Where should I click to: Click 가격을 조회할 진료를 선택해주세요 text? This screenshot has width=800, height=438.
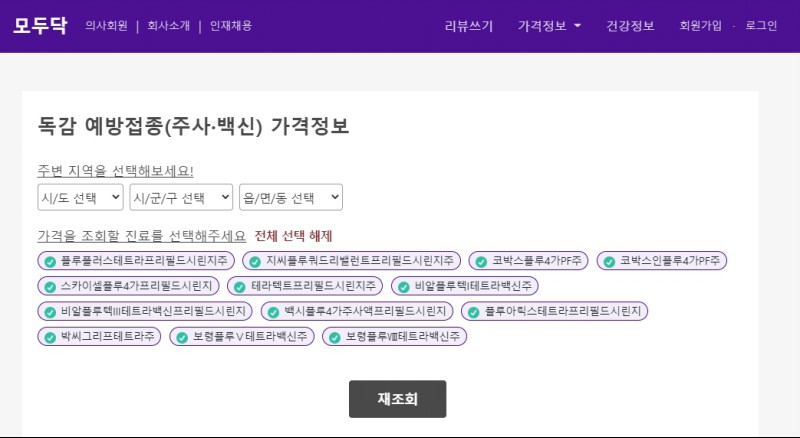(x=141, y=236)
